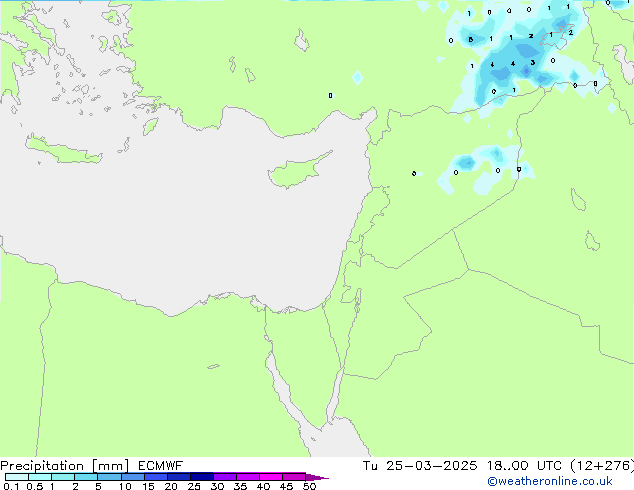634x490 pixels.
Task: Click the 35–40 mm legend swatch
Action: [248, 477]
